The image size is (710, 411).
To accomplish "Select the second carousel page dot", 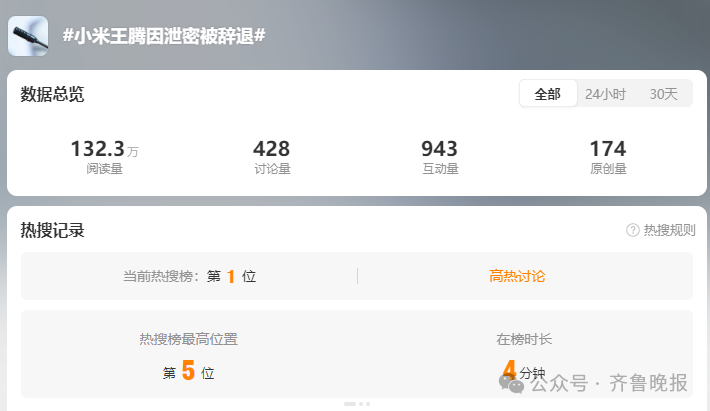I will [361, 404].
